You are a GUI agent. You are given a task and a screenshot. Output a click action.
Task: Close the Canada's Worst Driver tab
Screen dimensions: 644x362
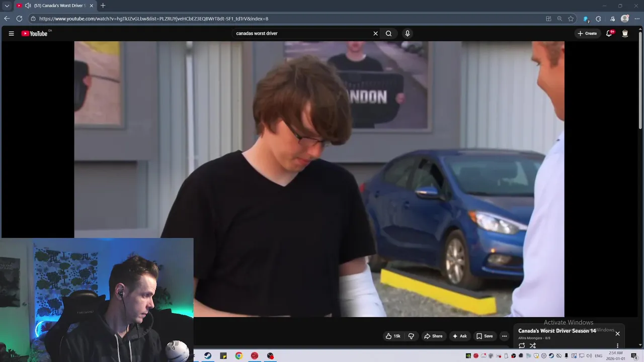[x=92, y=6]
